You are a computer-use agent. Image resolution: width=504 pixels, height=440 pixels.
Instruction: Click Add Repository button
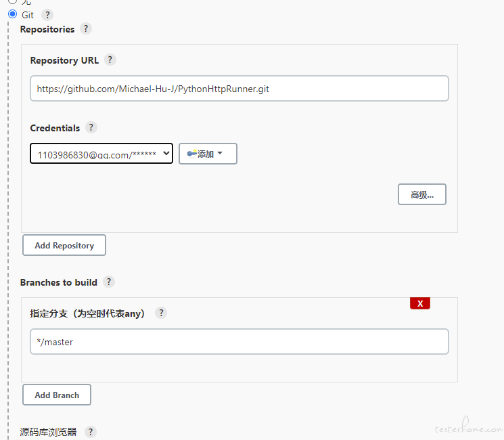pos(64,245)
